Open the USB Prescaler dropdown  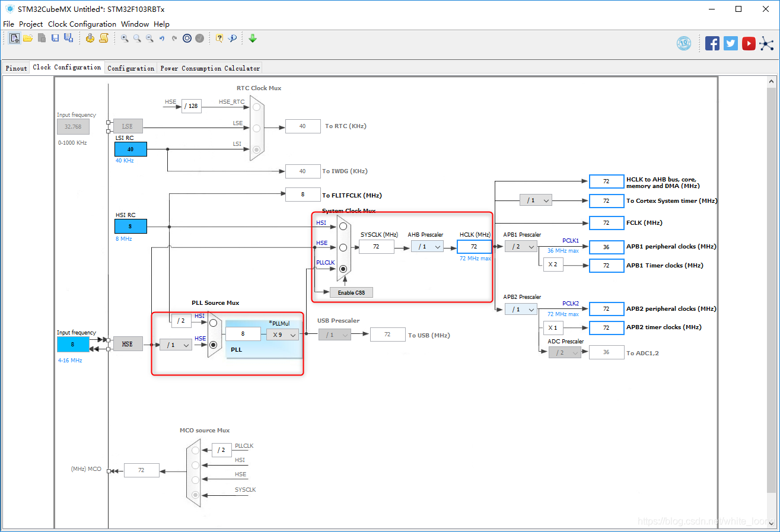(335, 335)
